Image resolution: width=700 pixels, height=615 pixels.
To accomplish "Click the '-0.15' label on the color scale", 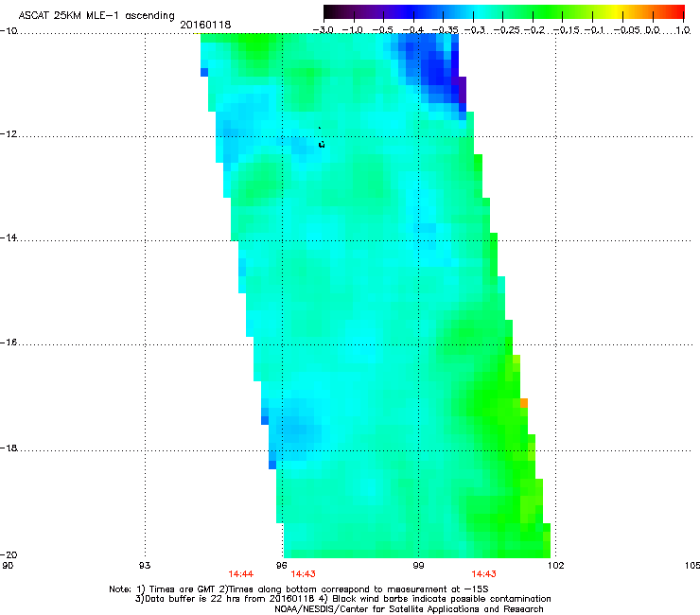I will point(567,30).
